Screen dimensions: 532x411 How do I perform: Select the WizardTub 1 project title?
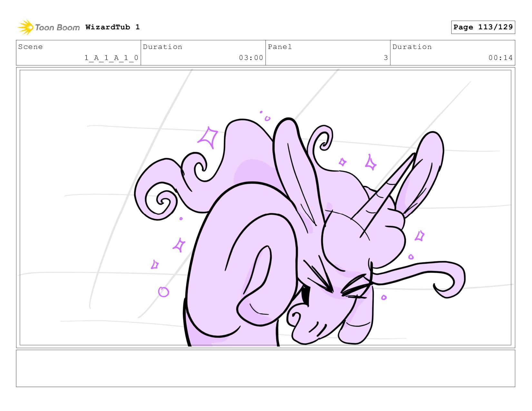pos(113,27)
